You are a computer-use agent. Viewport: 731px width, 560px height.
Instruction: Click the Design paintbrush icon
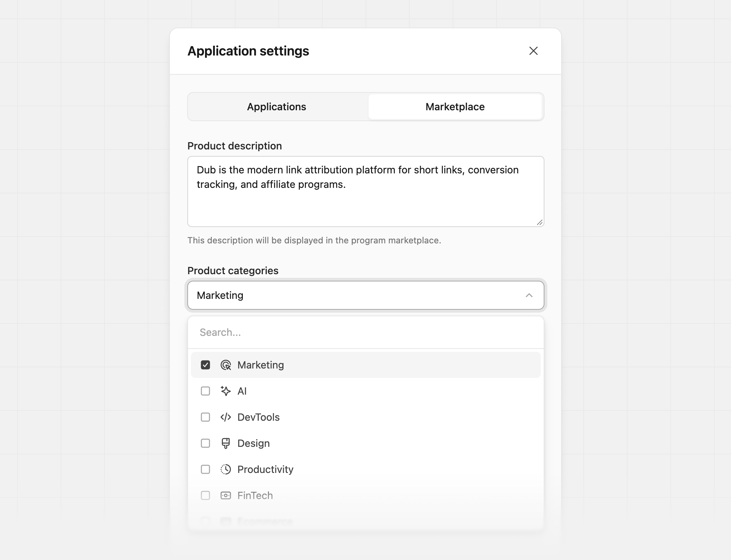click(226, 443)
